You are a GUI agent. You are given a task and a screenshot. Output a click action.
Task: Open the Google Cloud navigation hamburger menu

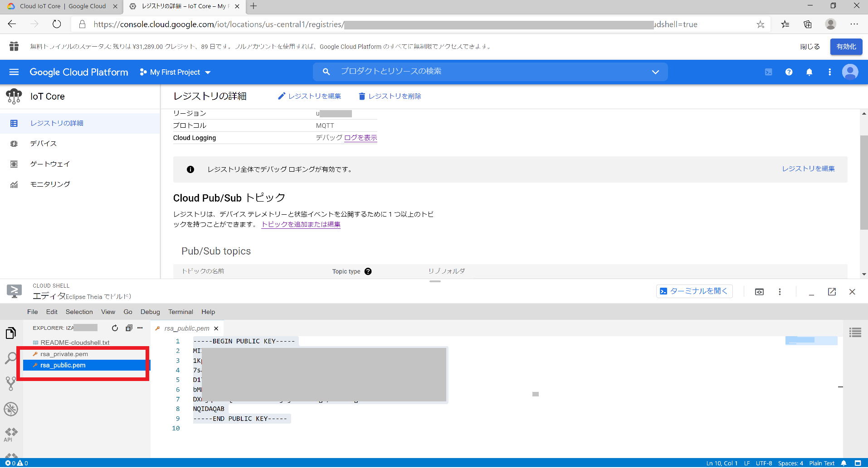click(14, 72)
